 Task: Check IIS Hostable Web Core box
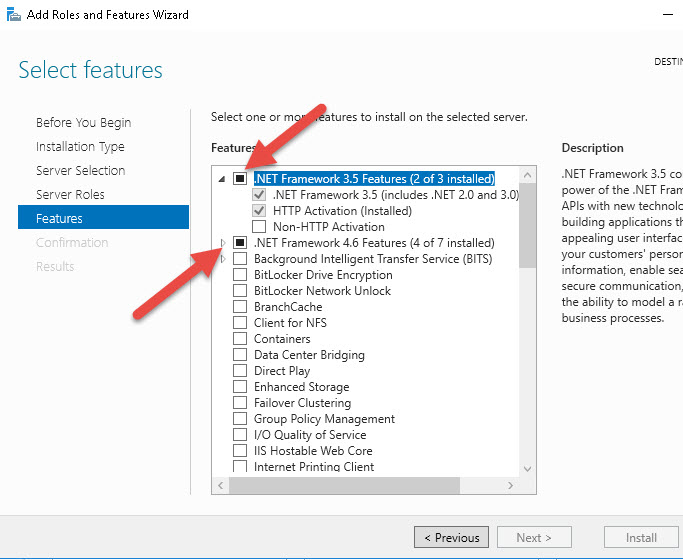pyautogui.click(x=240, y=451)
